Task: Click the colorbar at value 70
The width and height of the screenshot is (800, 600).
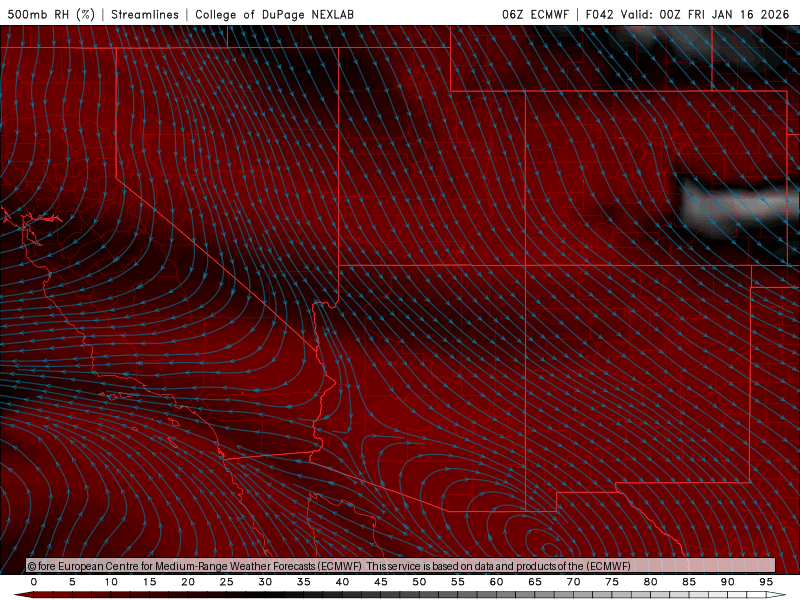Action: (x=573, y=582)
